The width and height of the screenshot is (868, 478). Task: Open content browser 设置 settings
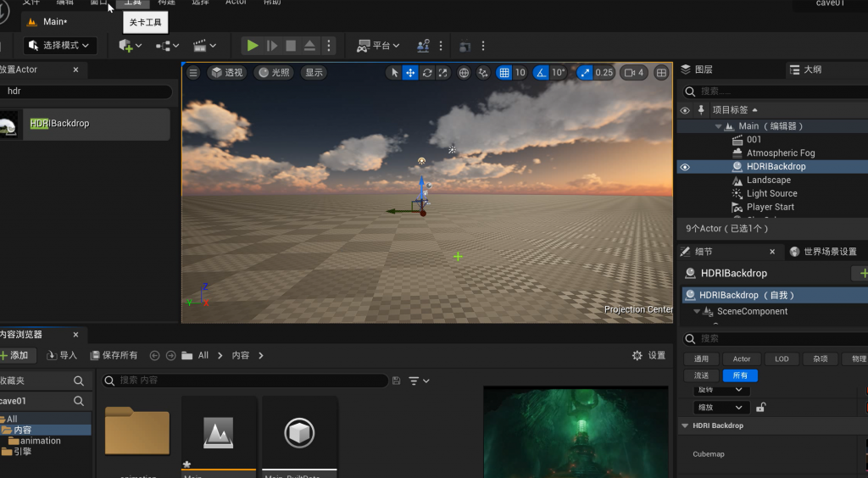click(648, 355)
